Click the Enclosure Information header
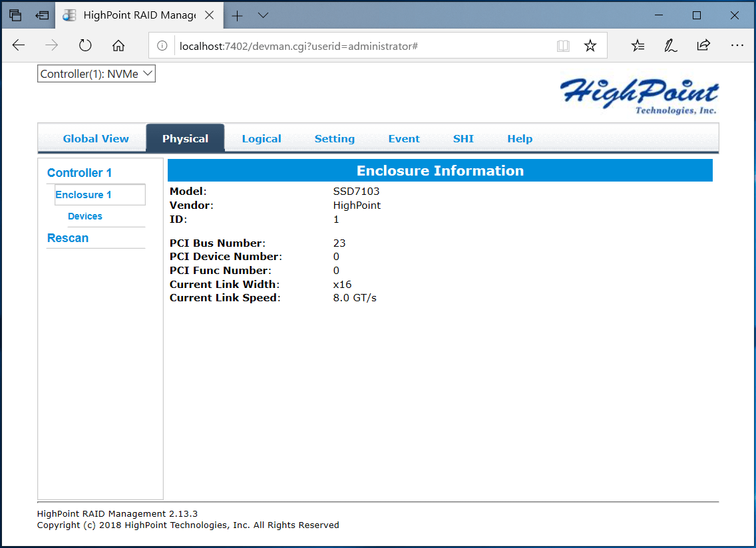This screenshot has height=548, width=756. 440,171
